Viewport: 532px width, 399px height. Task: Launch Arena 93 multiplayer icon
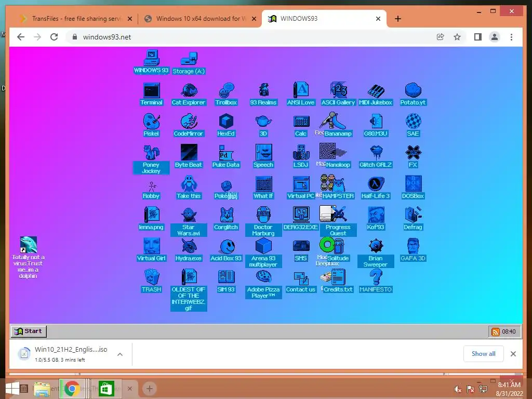263,253
